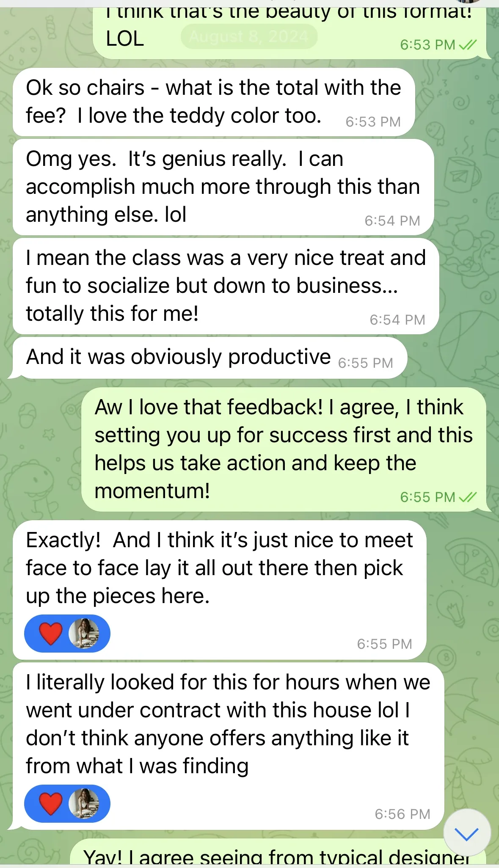The width and height of the screenshot is (499, 868).
Task: Tap reactor avatar on 'went under contract' message
Action: (84, 804)
